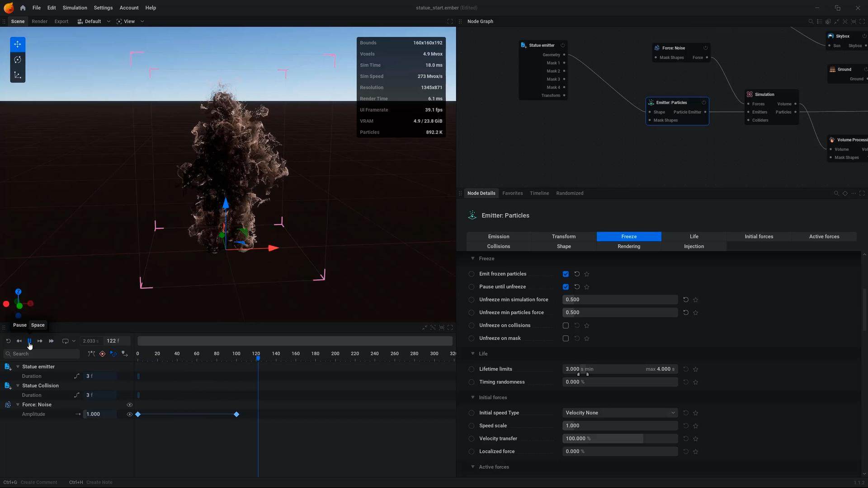Click the Velocity transfer percentage slider
The height and width of the screenshot is (488, 868).
(x=620, y=439)
